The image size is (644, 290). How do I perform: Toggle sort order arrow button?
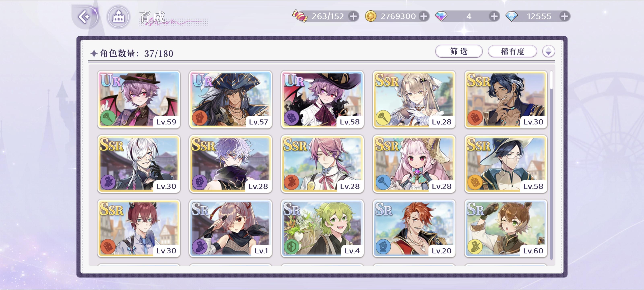point(548,52)
